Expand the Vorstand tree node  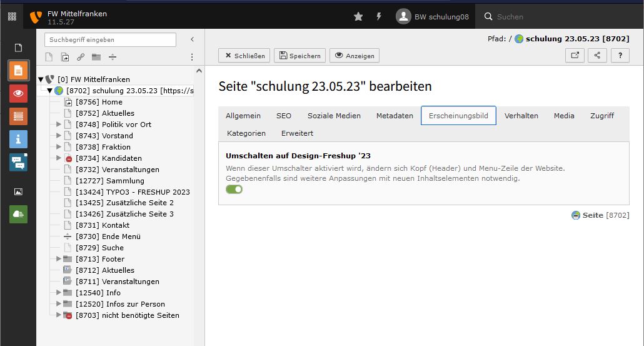(58, 135)
